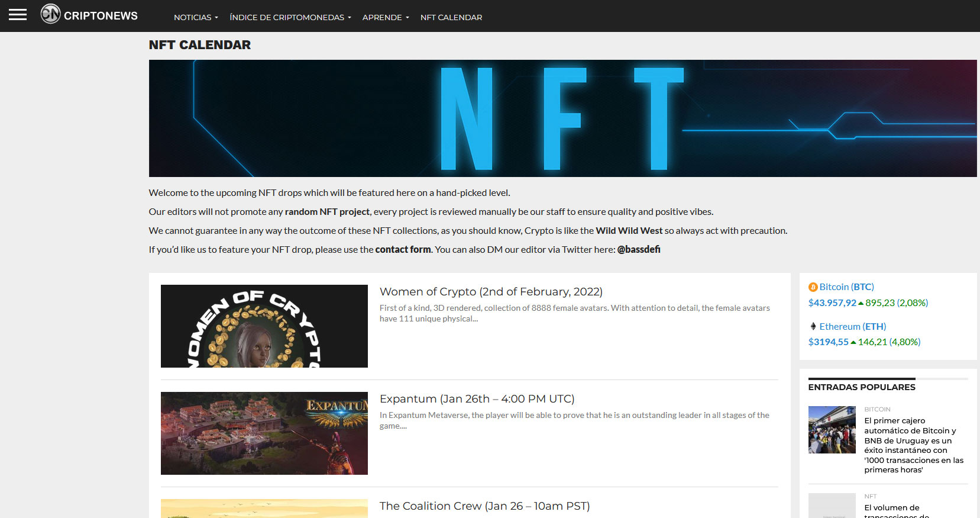Click the large NFT banner image
Image resolution: width=980 pixels, height=518 pixels.
coord(562,118)
